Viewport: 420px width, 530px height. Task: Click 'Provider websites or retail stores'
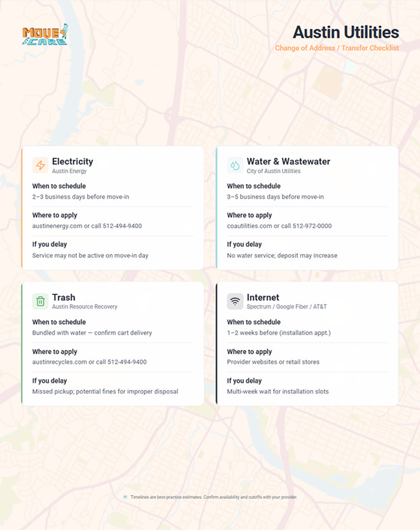(273, 362)
